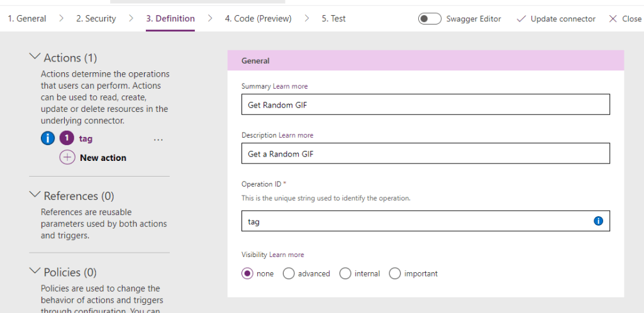Click the purple number 1 badge
Viewport: 644px width, 313px height.
67,139
